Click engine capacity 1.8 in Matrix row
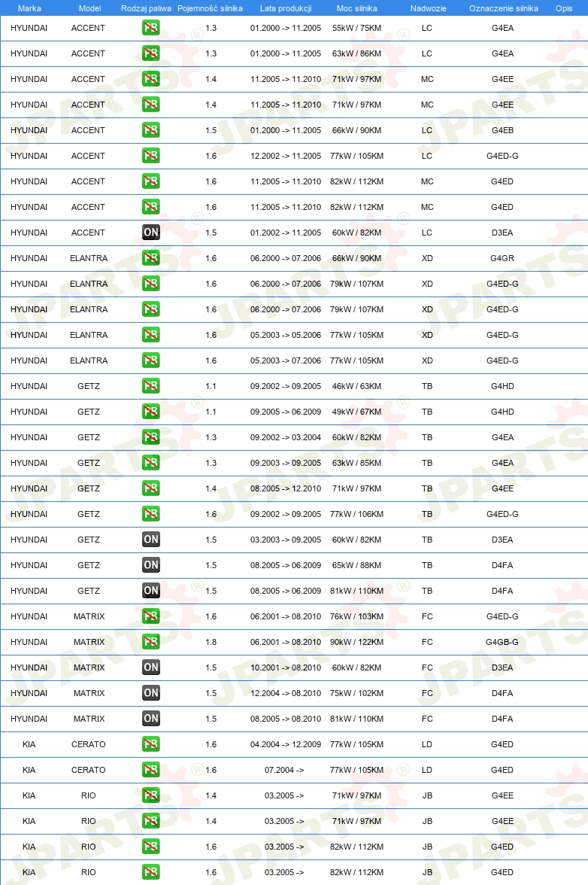The height and width of the screenshot is (885, 588). point(211,642)
